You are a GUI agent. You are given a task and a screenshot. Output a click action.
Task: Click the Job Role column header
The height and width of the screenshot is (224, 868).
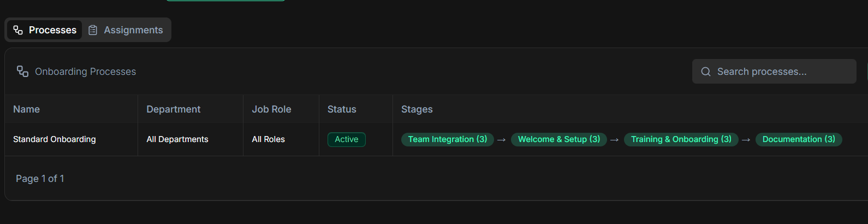click(271, 109)
